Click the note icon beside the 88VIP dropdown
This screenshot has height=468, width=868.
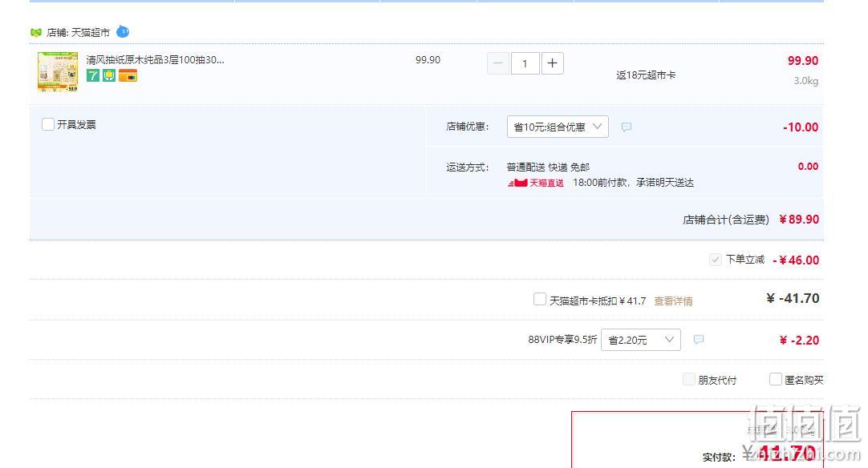(699, 340)
